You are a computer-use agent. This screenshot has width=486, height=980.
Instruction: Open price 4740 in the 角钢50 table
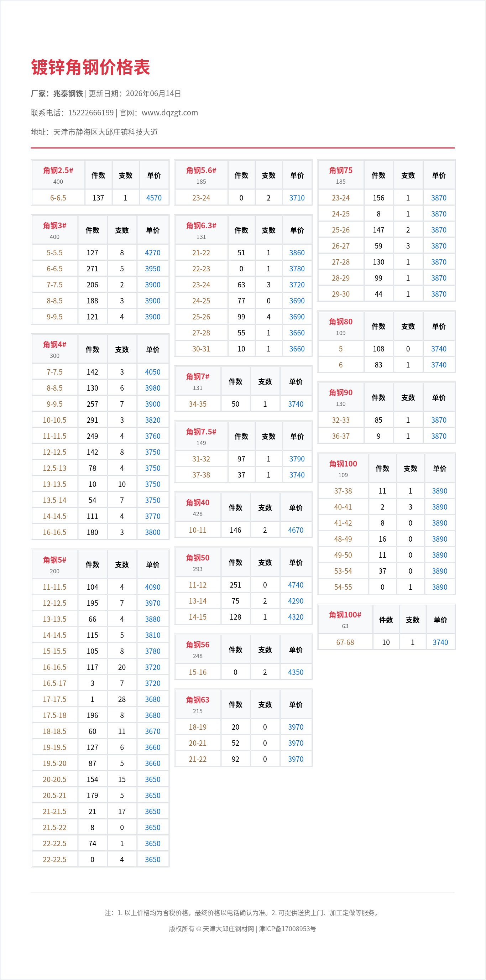[x=296, y=585]
